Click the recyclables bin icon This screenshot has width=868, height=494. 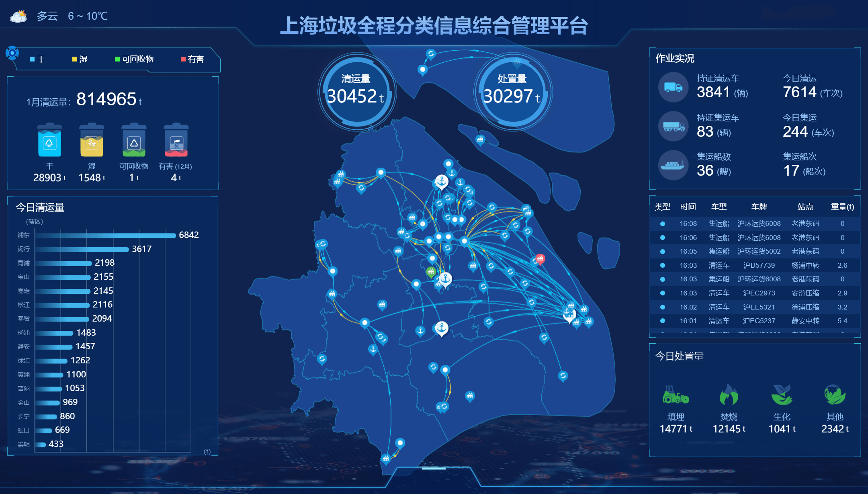[134, 140]
